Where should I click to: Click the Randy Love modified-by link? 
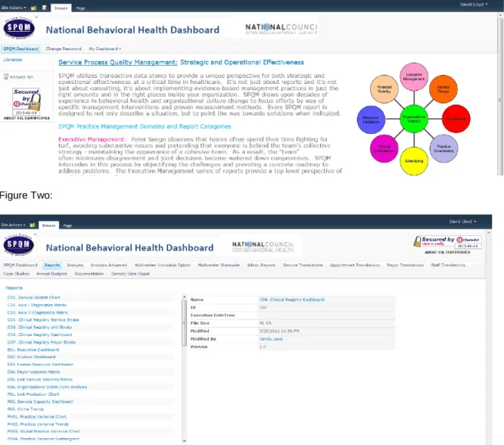coord(271,339)
